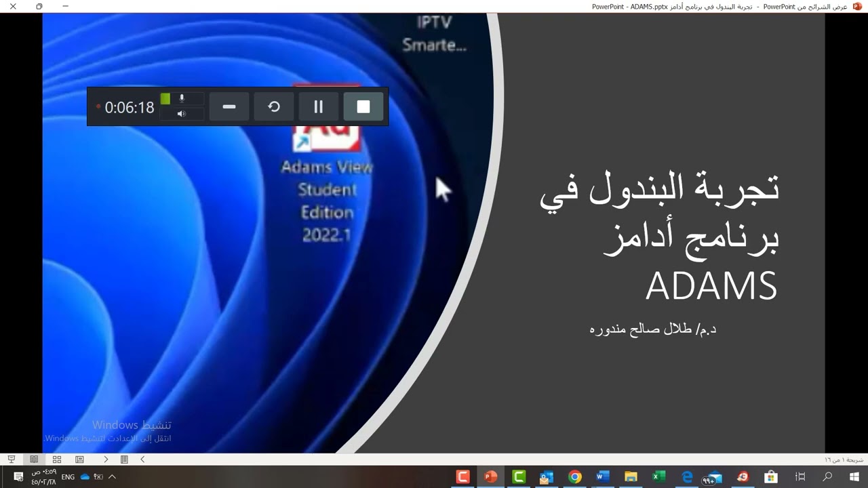Open Microsoft Edge from the taskbar
This screenshot has width=868, height=488.
[x=687, y=477]
